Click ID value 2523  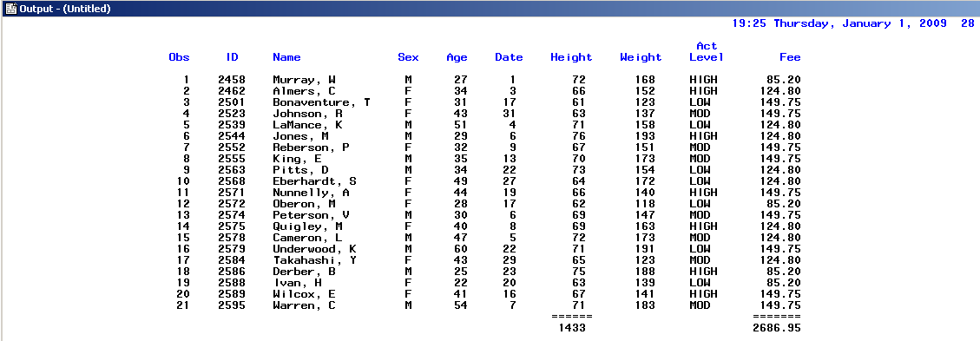pos(232,114)
